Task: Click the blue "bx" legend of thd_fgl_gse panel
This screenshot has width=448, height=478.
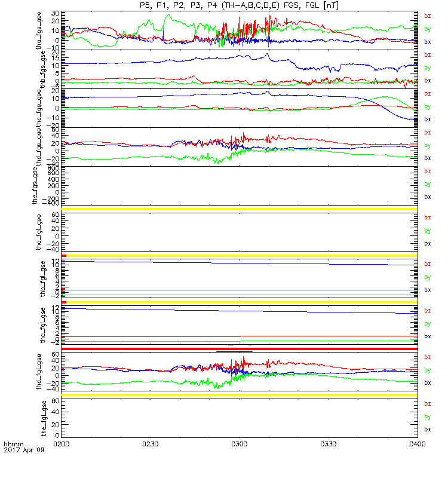Action: pos(428,383)
